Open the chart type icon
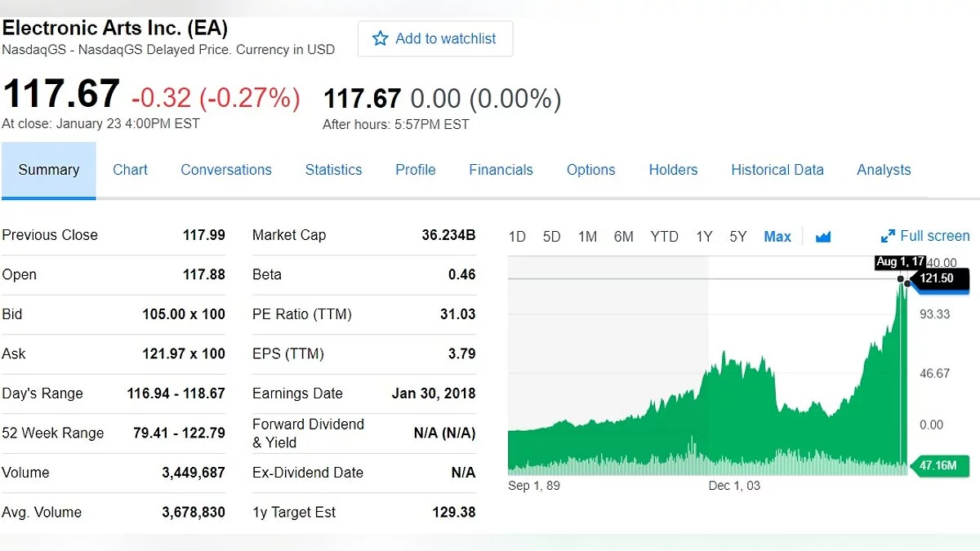 click(x=823, y=237)
